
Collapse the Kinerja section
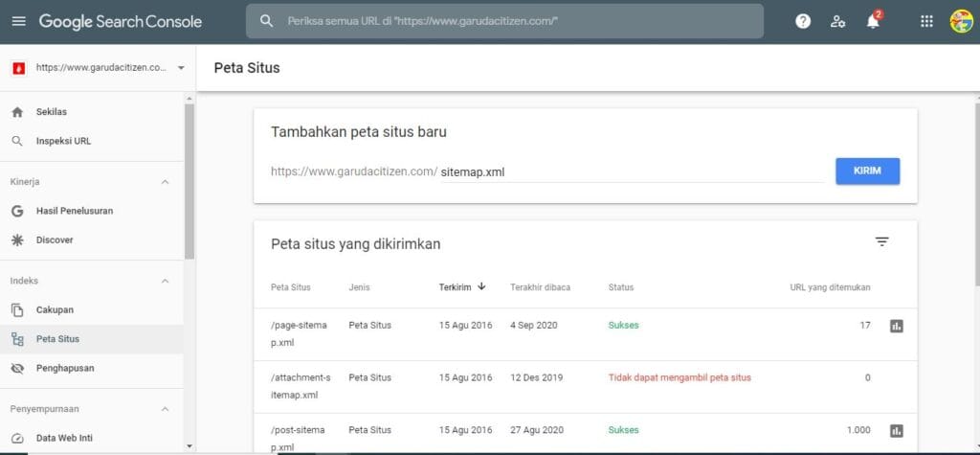click(x=165, y=182)
